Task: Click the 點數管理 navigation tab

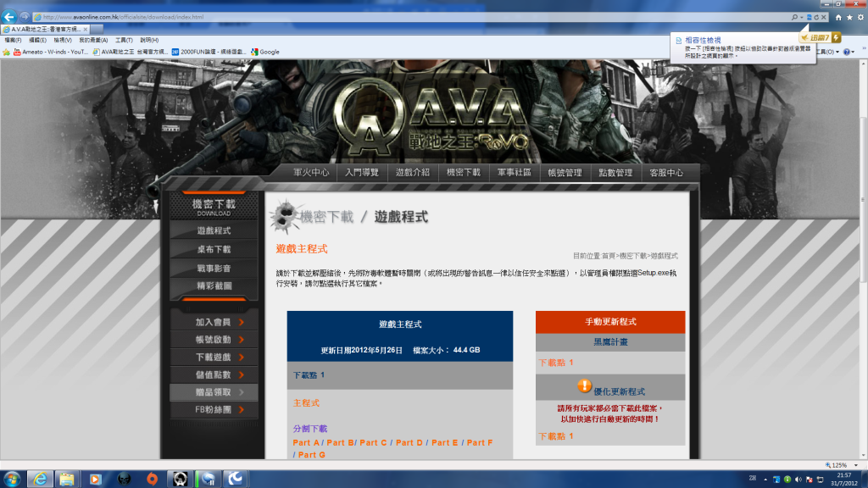Action: tap(615, 173)
